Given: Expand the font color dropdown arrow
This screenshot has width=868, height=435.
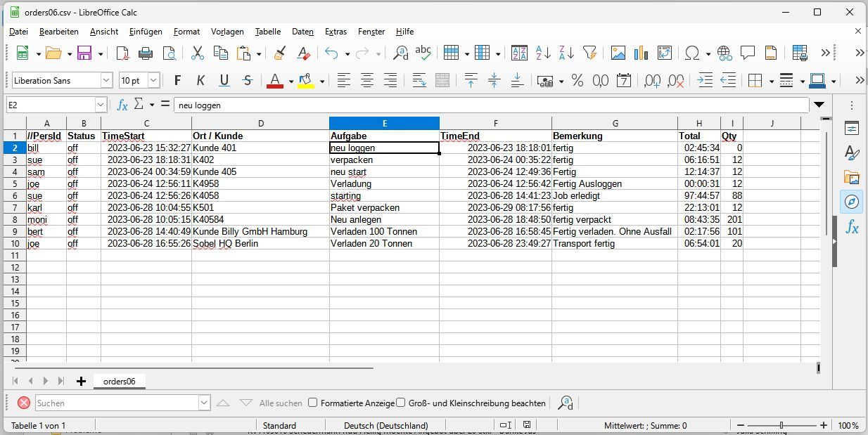Looking at the screenshot, I should [291, 82].
